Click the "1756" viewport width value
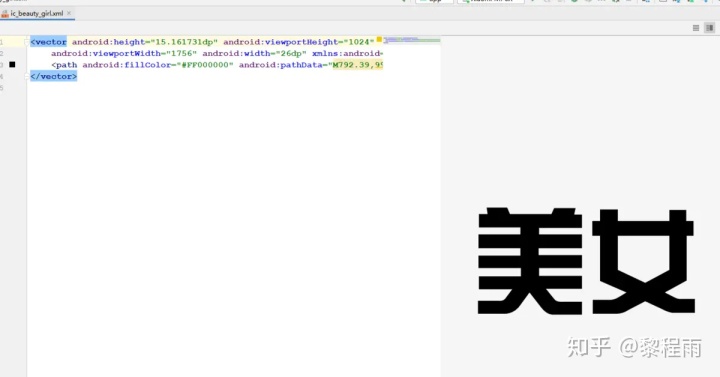Image resolution: width=720 pixels, height=377 pixels. pos(181,53)
